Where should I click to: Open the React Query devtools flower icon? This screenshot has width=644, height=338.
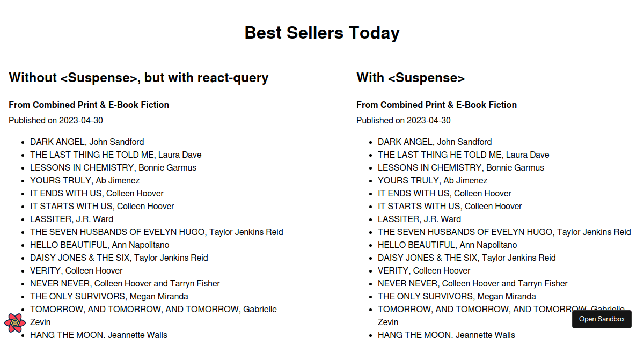[14, 323]
